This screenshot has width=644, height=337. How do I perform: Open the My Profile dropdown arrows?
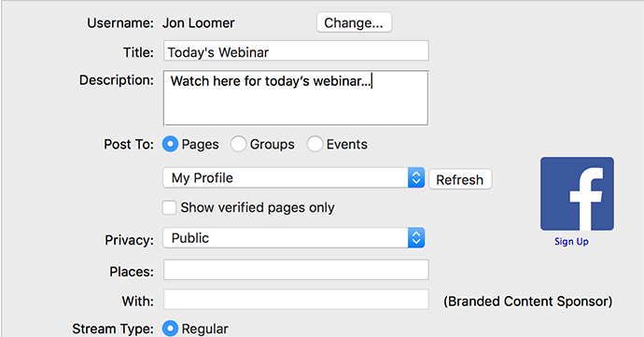[416, 178]
